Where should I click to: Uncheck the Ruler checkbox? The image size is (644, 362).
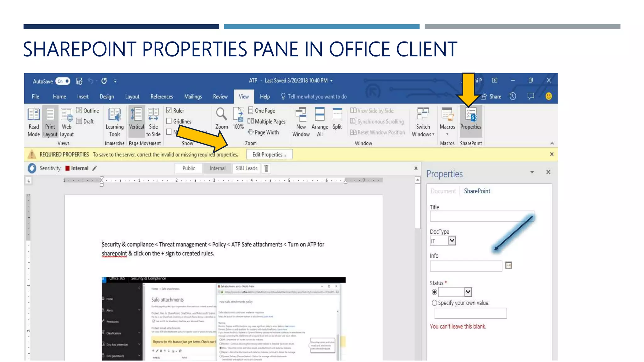[169, 110]
